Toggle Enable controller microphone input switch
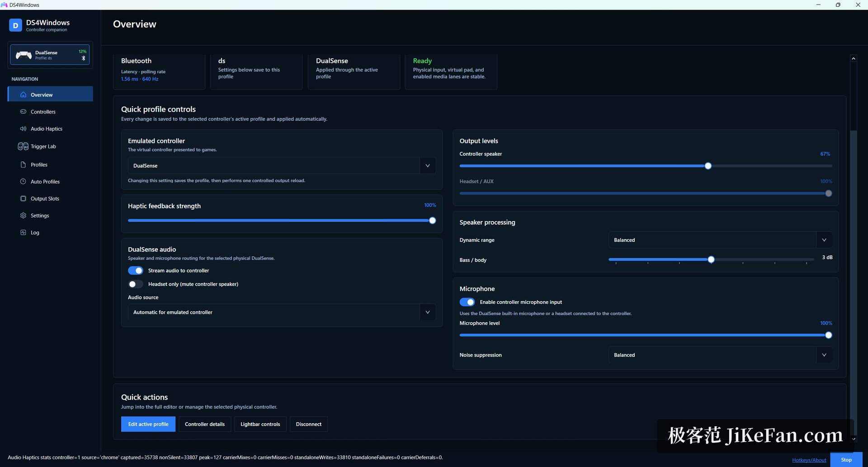This screenshot has width=868, height=467. click(467, 302)
